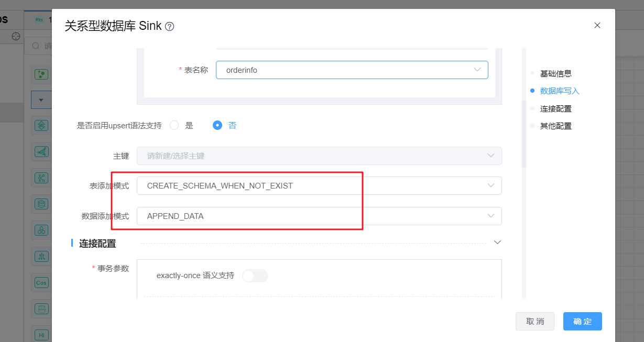Screen dimensions: 644x342
Task: Click the Rts tab icon at top
Action: pyautogui.click(x=39, y=20)
